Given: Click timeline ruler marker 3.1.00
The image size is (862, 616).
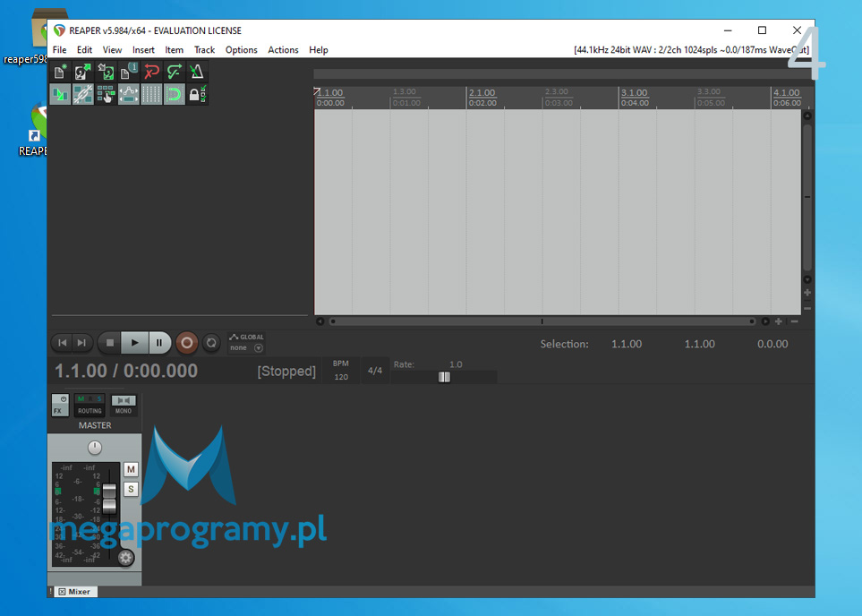Looking at the screenshot, I should [635, 93].
